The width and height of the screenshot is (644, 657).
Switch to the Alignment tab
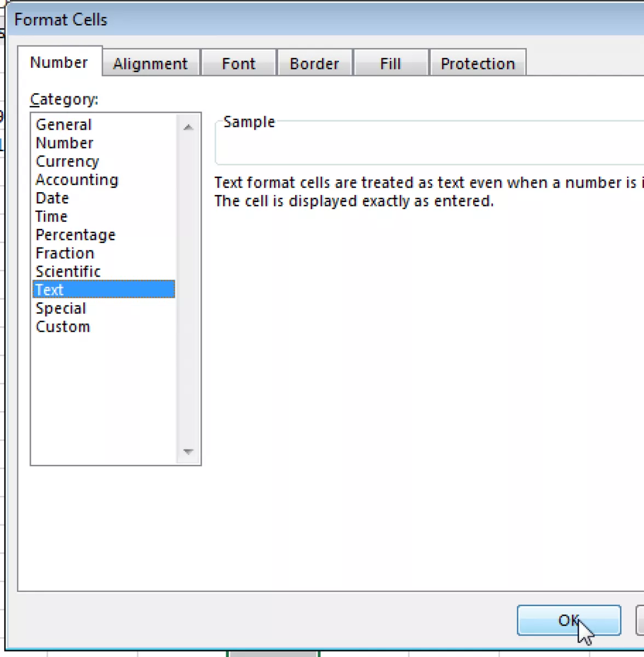coord(151,64)
